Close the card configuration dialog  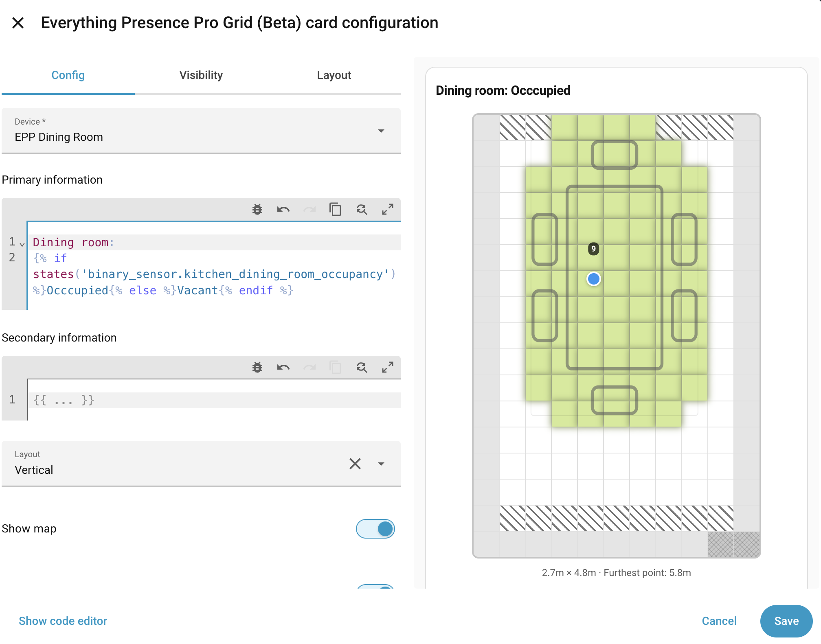click(18, 23)
